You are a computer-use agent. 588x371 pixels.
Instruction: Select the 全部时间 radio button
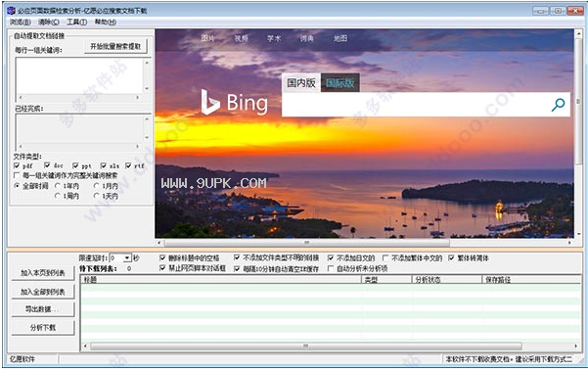(17, 186)
